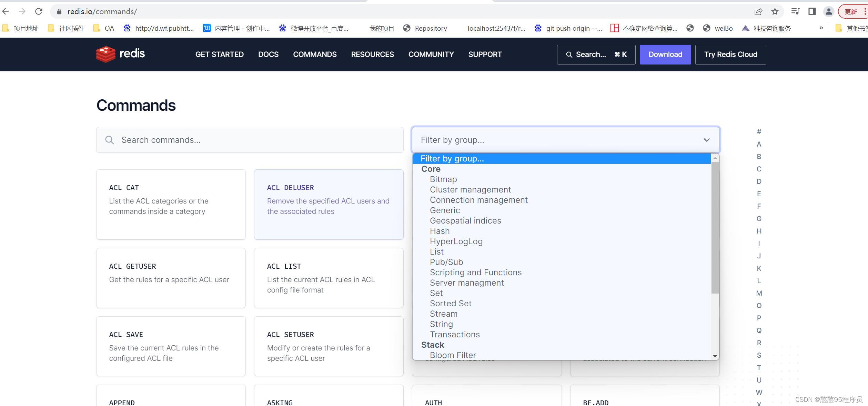Open the ACL GETUSER command card

pyautogui.click(x=171, y=278)
